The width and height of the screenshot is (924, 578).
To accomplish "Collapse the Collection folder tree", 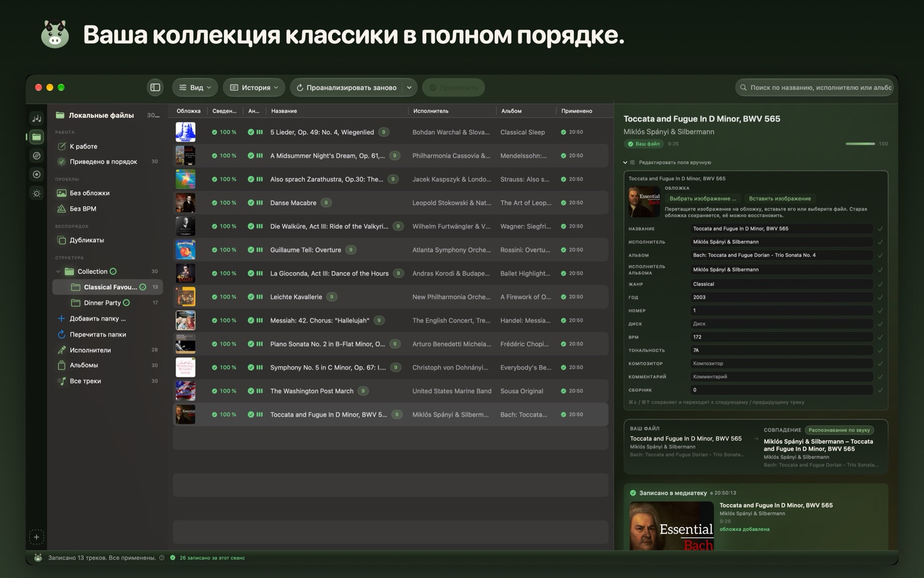I will 58,272.
